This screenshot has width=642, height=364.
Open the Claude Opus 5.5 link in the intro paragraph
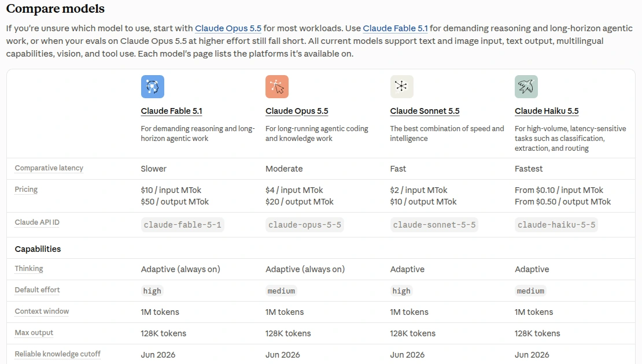pos(228,28)
